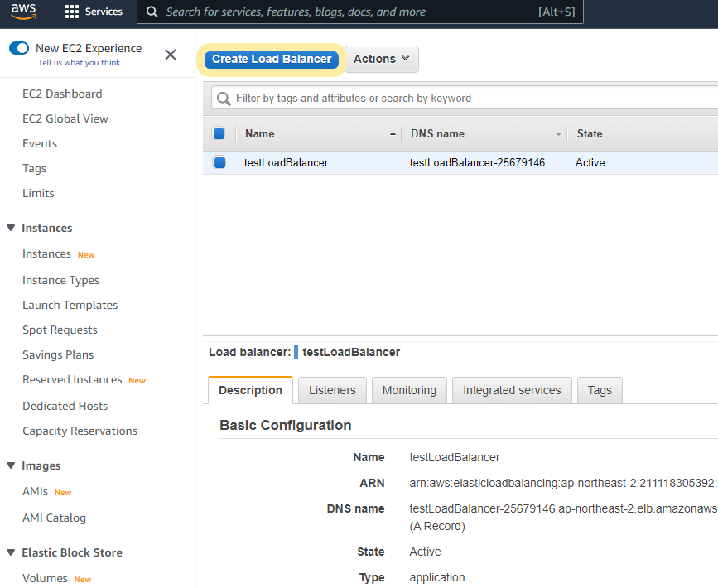This screenshot has height=588, width=718.
Task: Open Tags in the sidebar
Action: point(34,168)
